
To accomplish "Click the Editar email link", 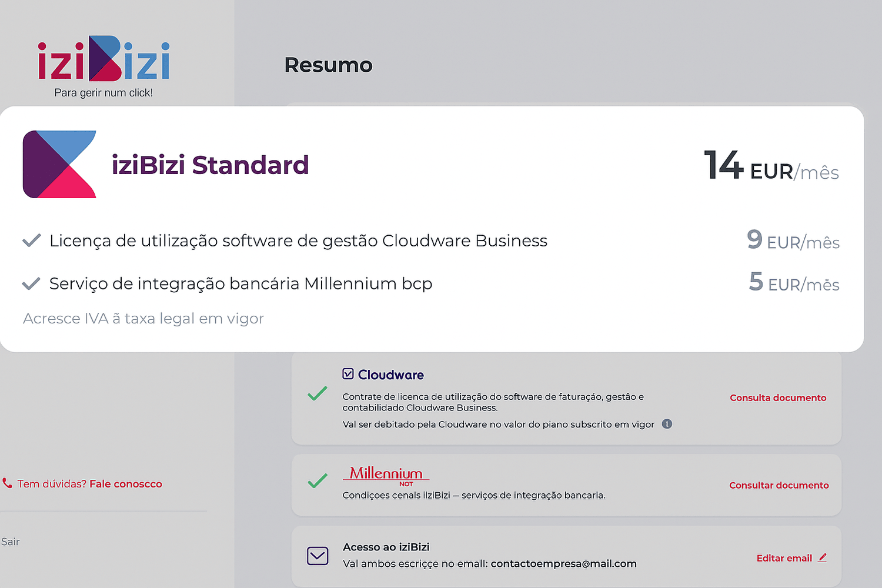I will click(784, 558).
